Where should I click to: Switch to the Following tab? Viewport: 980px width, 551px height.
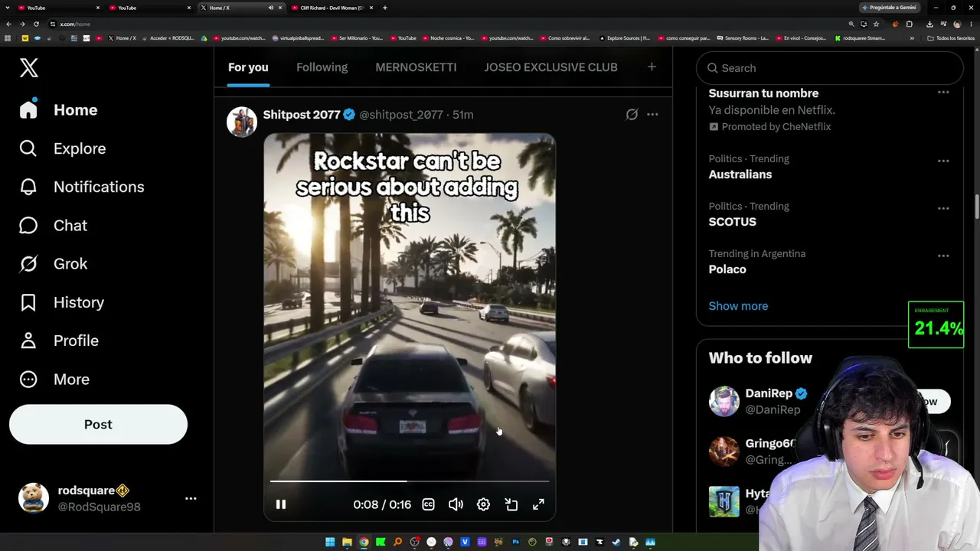pos(322,67)
